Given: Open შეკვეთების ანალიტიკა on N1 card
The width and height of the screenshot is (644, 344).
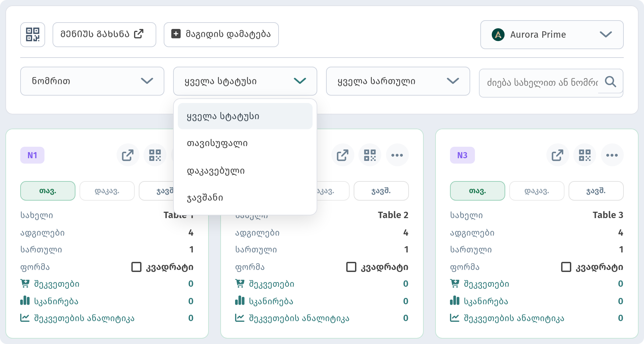Looking at the screenshot, I should pyautogui.click(x=77, y=318).
